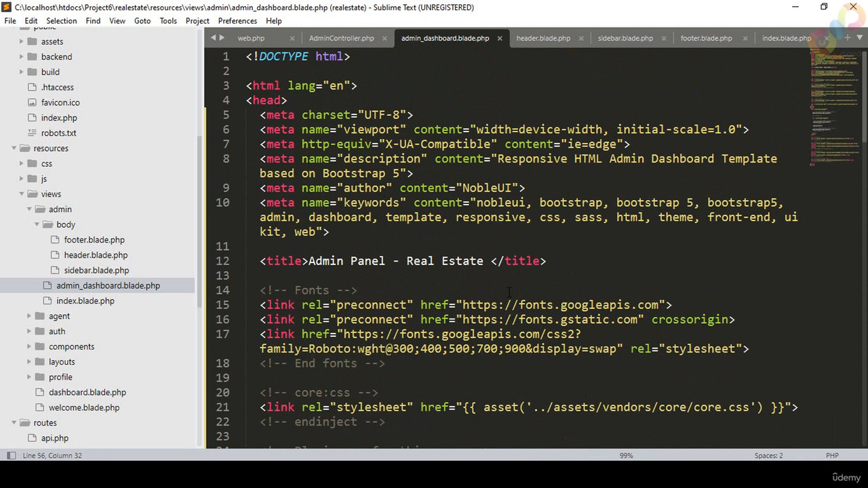Screen dimensions: 868x488
Task: Expand the auth folder
Action: (x=29, y=331)
